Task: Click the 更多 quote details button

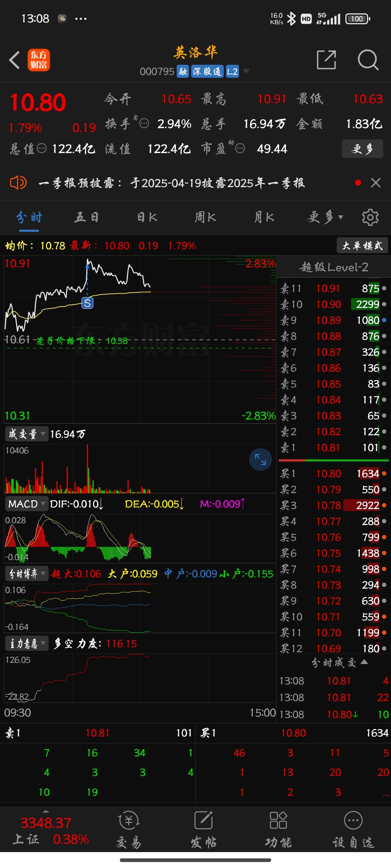Action: 362,149
